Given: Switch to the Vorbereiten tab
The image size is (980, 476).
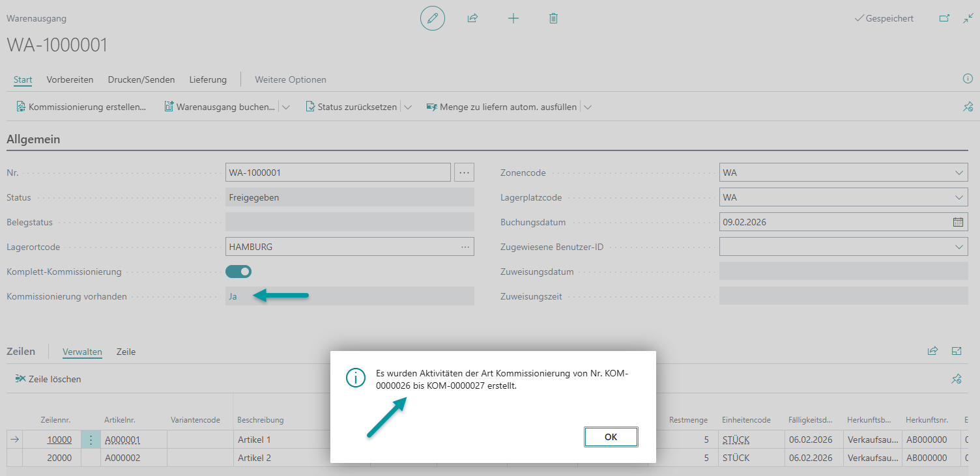Looking at the screenshot, I should pyautogui.click(x=70, y=79).
